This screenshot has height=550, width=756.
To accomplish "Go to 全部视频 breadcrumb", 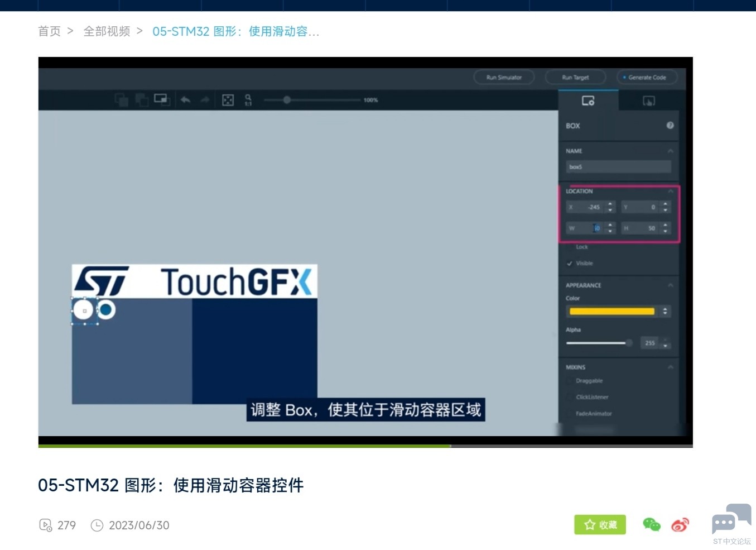I will (x=107, y=31).
